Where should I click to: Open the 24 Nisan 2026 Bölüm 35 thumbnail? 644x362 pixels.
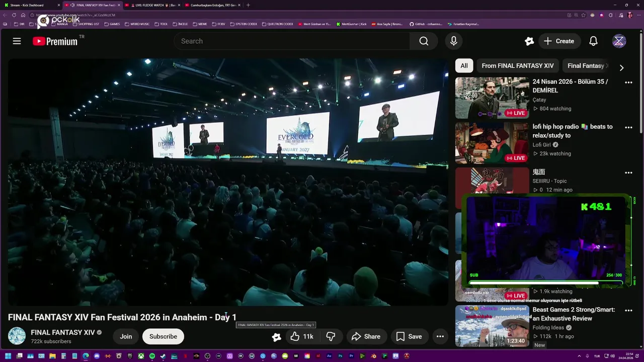click(492, 98)
